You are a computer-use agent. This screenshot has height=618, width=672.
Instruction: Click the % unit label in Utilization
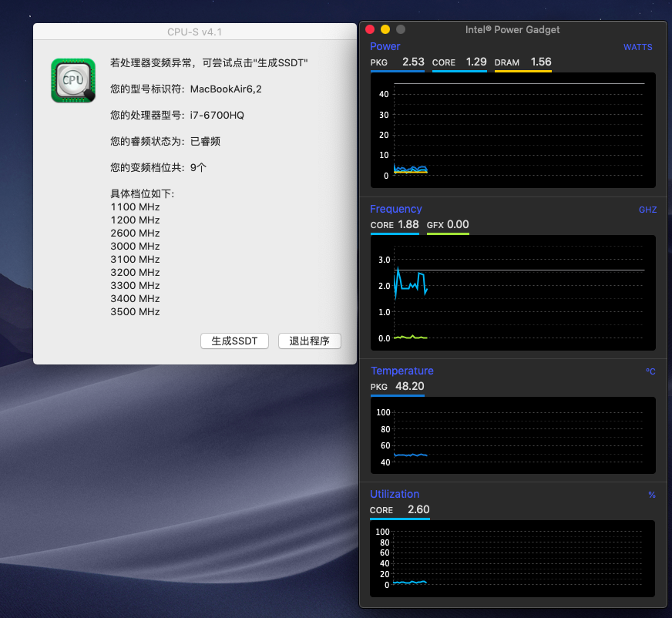coord(652,495)
